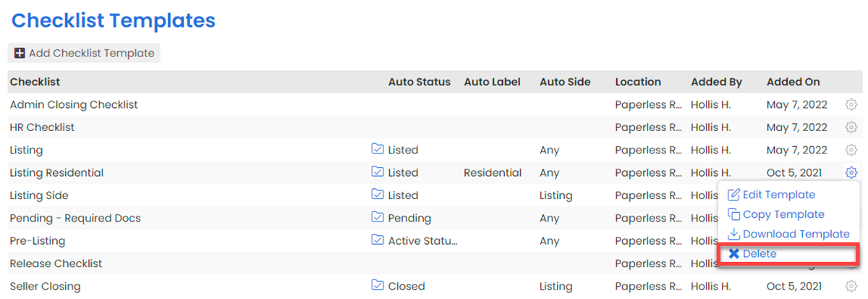Image resolution: width=868 pixels, height=299 pixels.
Task: Click the Checklist column header
Action: coord(35,82)
